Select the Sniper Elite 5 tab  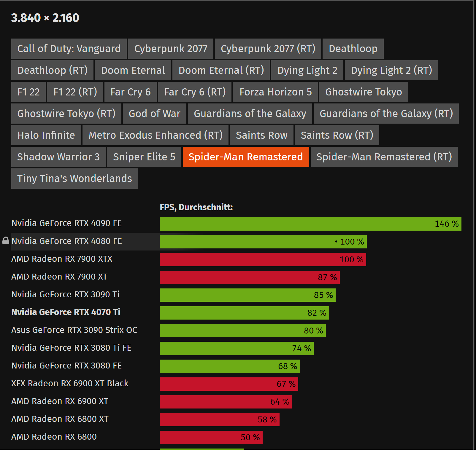pos(144,157)
